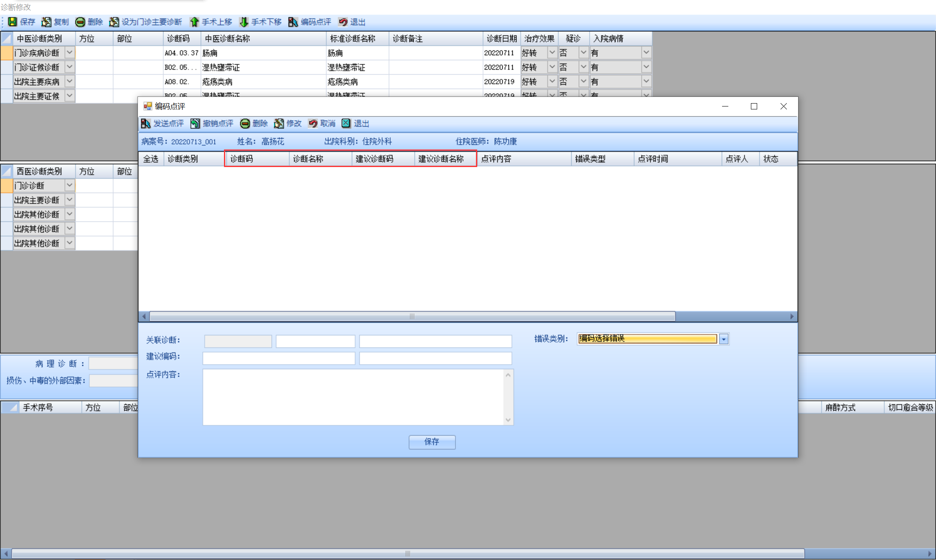Move surgery up with 手术上移 arrow
936x560 pixels.
pos(194,22)
